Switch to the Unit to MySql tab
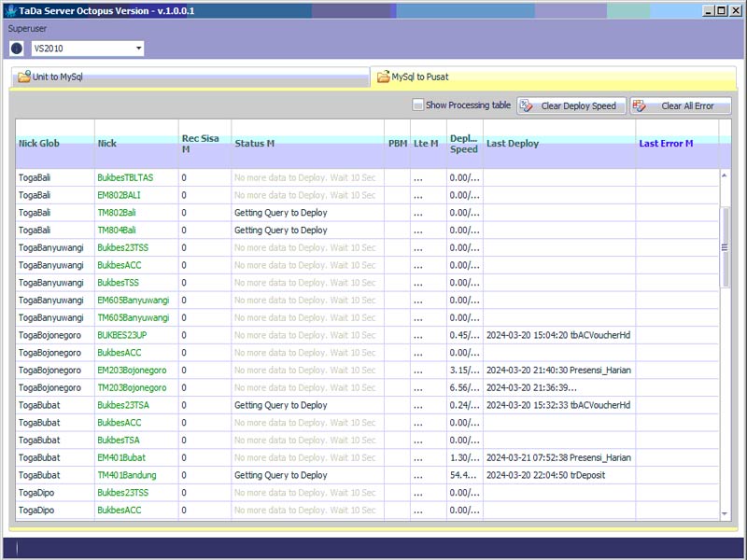The height and width of the screenshot is (560, 747). [58, 77]
